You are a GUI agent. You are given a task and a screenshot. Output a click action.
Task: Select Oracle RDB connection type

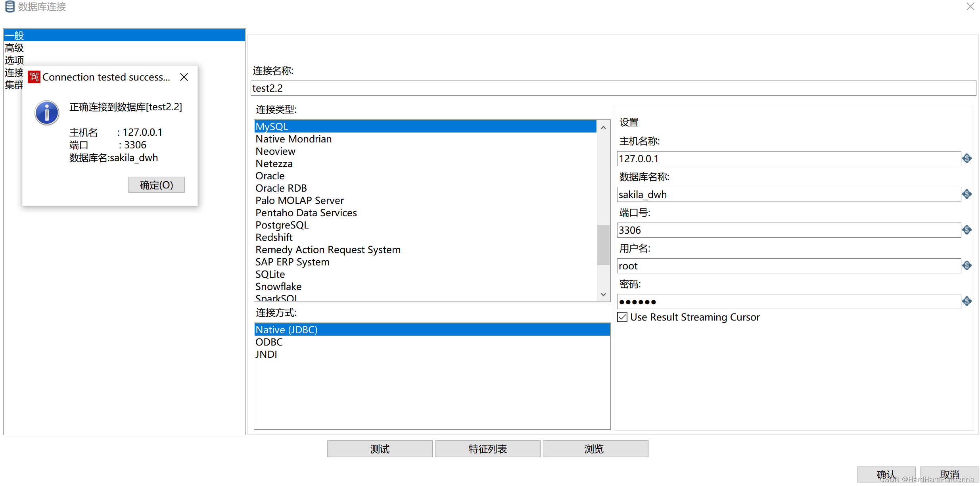[425, 188]
